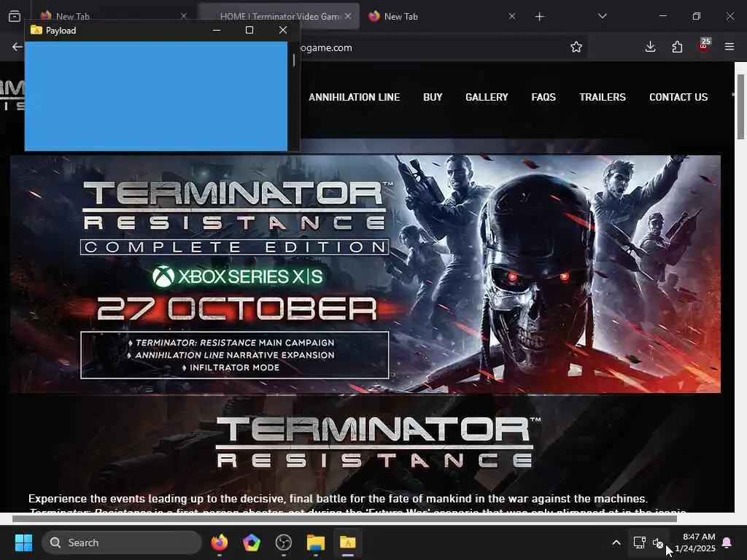Bookmark this page with the star icon
This screenshot has height=560, width=747.
(576, 47)
